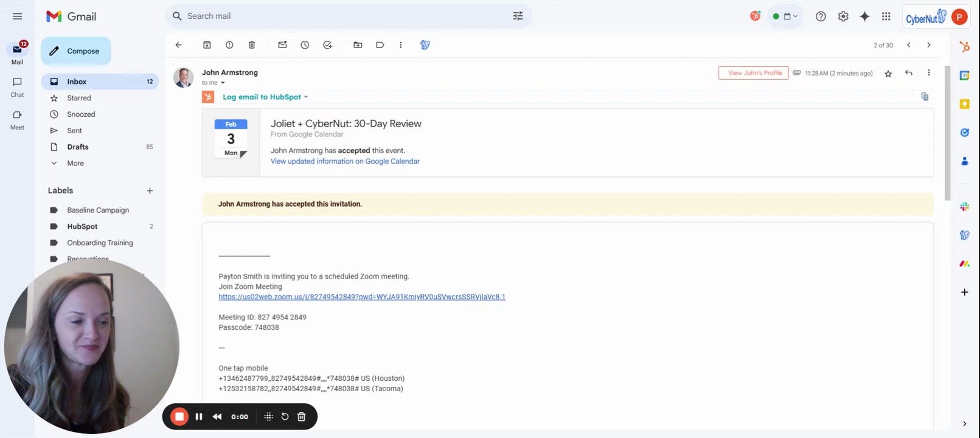Delete this email with trash icon
The width and height of the screenshot is (980, 438).
coord(252,45)
